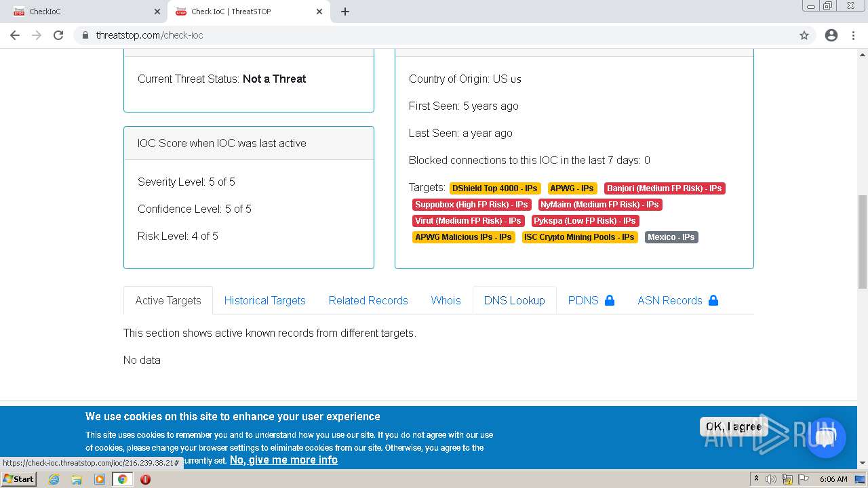
Task: Open the Chrome profile avatar icon
Action: click(x=831, y=35)
